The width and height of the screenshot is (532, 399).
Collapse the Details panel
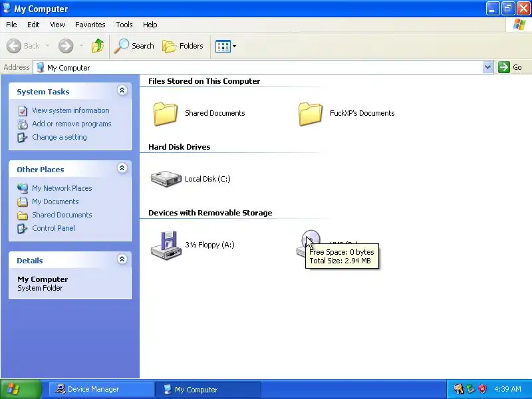point(122,259)
